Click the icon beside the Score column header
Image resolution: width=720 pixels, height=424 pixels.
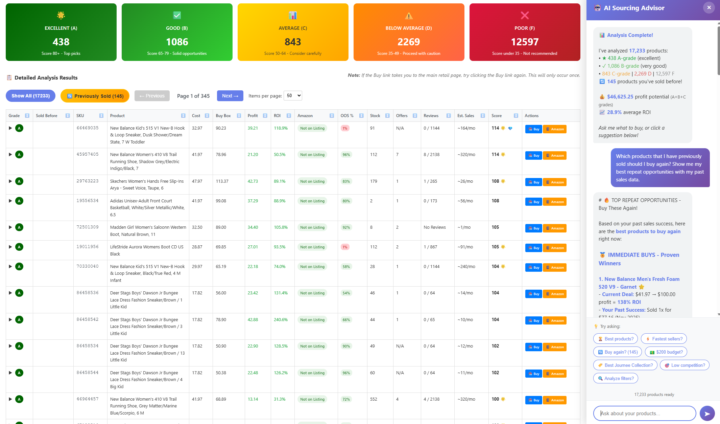516,116
